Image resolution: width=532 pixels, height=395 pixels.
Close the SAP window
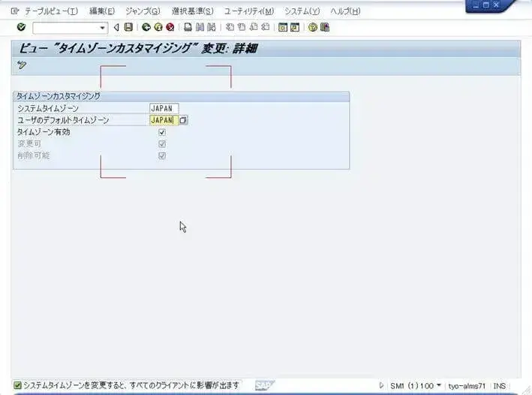(x=496, y=5)
